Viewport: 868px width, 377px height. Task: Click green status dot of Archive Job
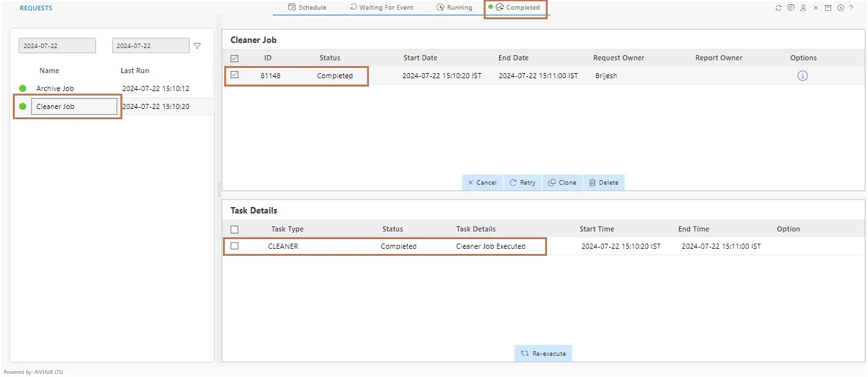(x=22, y=88)
